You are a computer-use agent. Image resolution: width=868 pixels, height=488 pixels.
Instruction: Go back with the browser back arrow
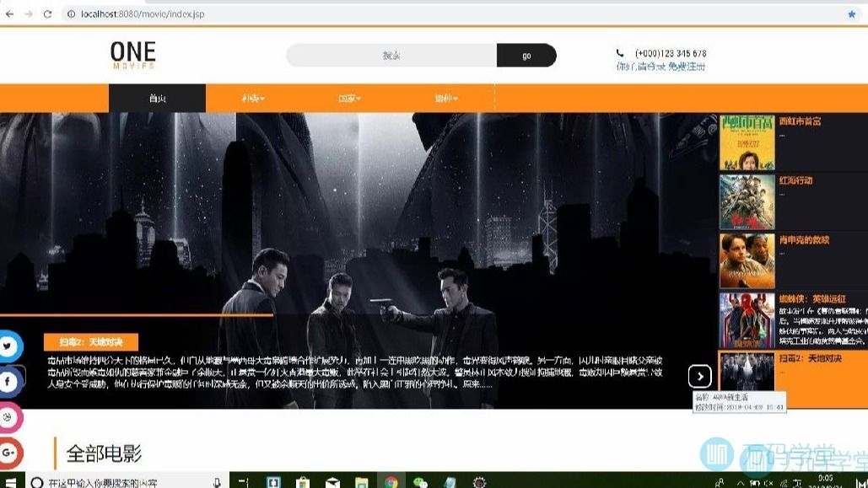pyautogui.click(x=9, y=13)
